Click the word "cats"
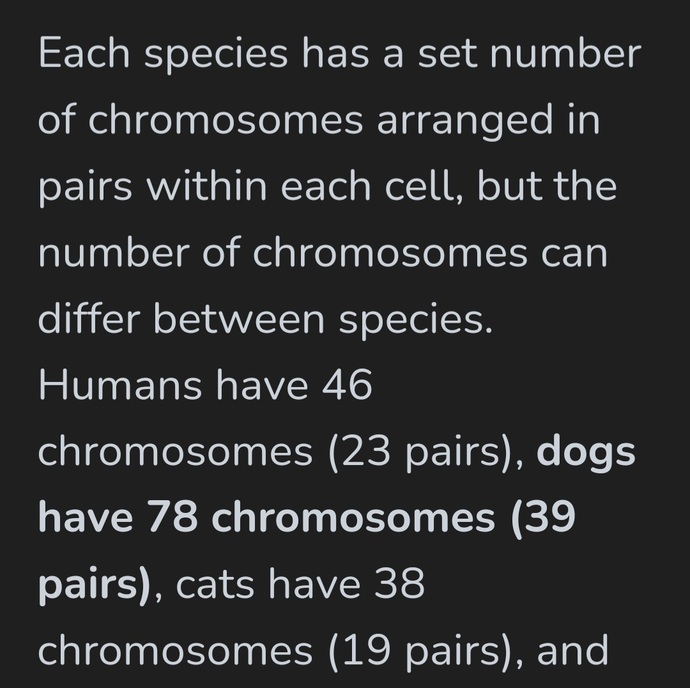This screenshot has width=690, height=688. point(215,585)
